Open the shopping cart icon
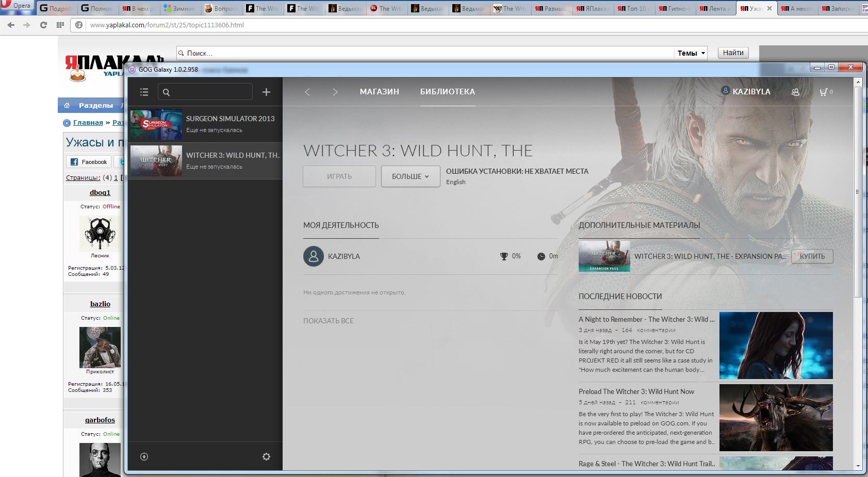Screen dimensions: 868x477 [x=823, y=92]
